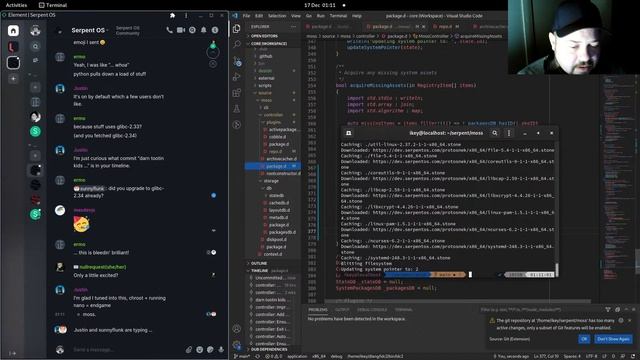Open VS Code Source Control icon
Image resolution: width=640 pixels, height=360 pixels.
coord(237,62)
